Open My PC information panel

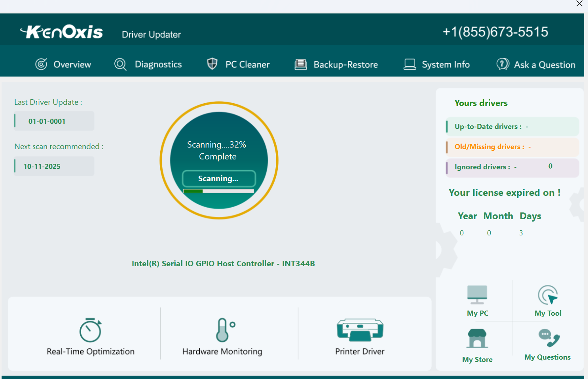(477, 301)
